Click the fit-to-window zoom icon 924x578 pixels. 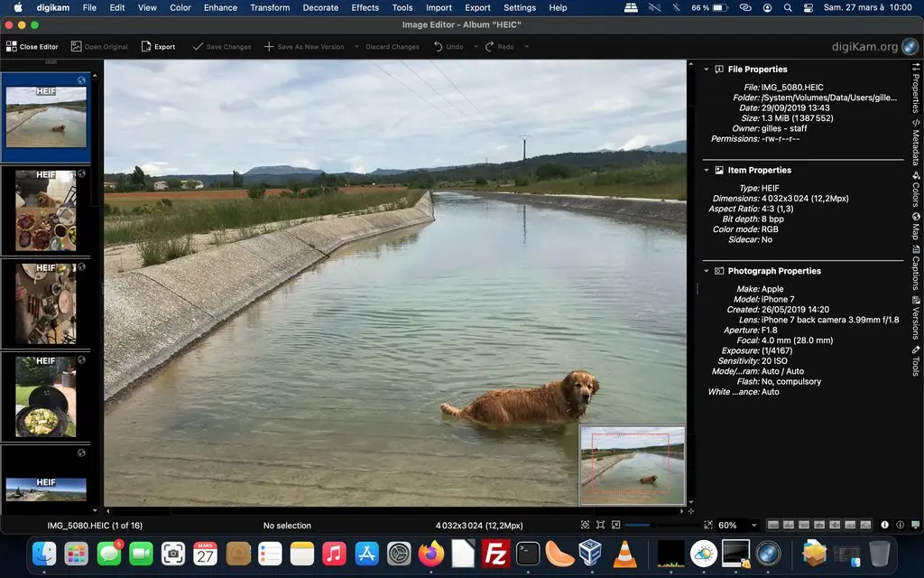(x=585, y=524)
